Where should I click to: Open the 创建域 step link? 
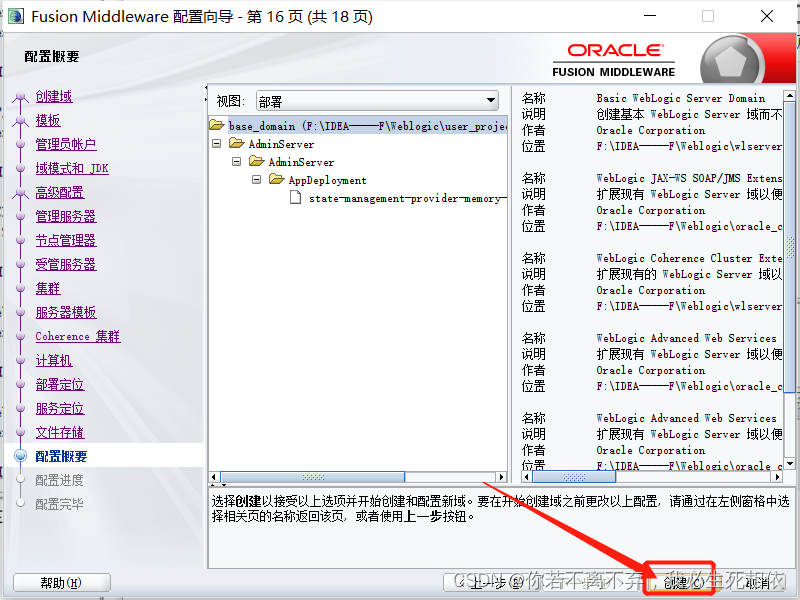(54, 96)
